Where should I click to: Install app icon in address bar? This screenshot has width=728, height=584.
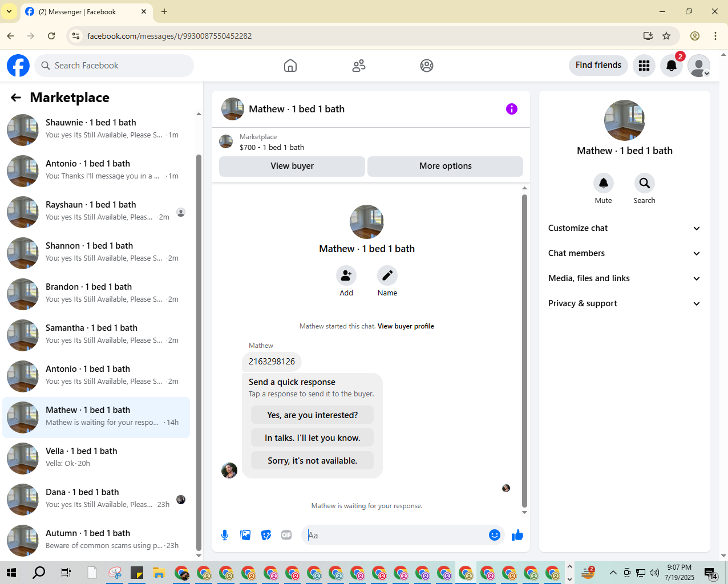coord(648,36)
